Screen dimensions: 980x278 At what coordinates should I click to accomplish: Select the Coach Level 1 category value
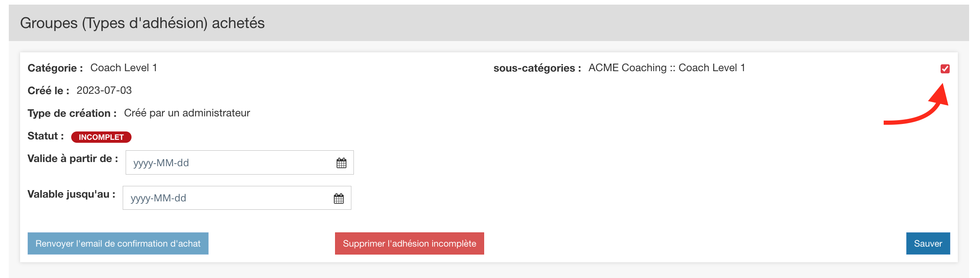click(124, 68)
